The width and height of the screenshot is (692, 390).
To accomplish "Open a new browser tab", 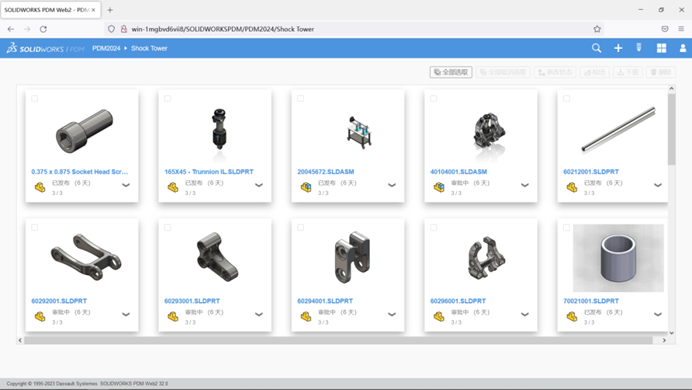I will (x=110, y=10).
